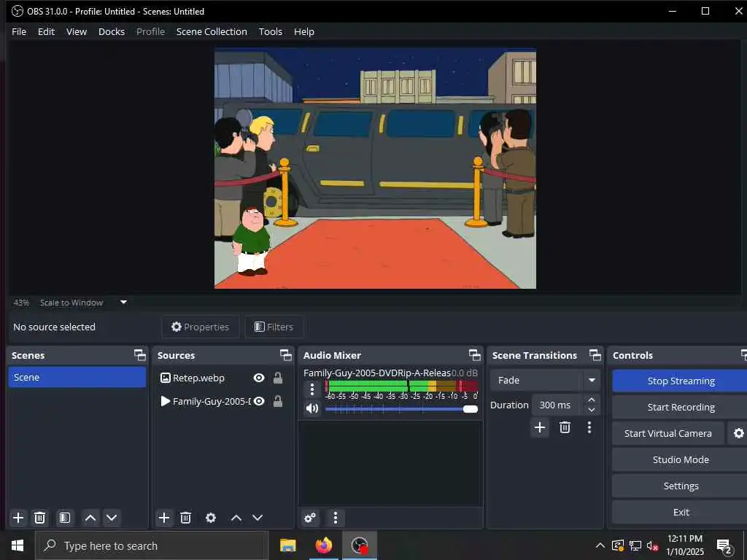
Task: Remove selected source with trash icon
Action: coord(186,518)
